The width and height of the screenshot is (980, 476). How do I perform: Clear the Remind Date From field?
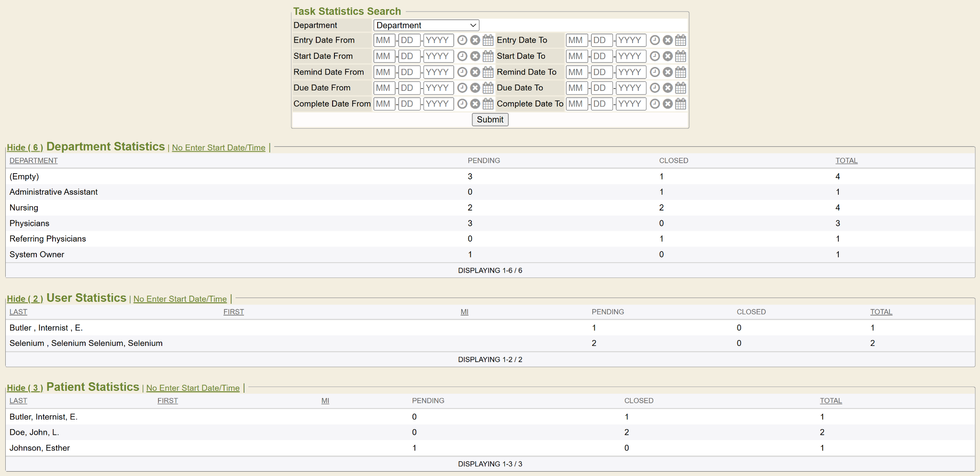tap(475, 72)
